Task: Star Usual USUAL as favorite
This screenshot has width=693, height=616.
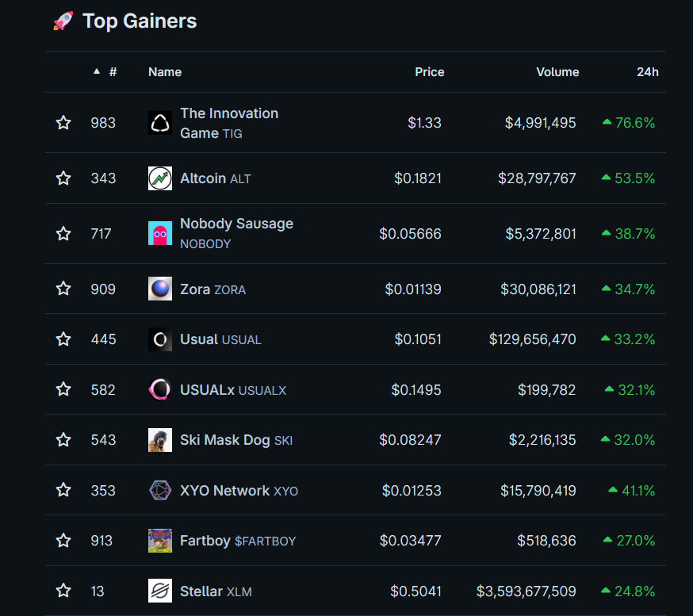Action: 63,339
